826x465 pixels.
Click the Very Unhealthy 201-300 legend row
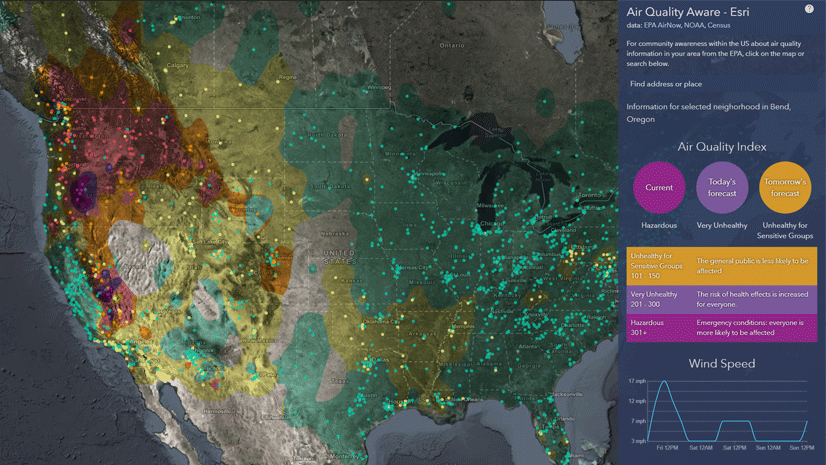[x=721, y=300]
